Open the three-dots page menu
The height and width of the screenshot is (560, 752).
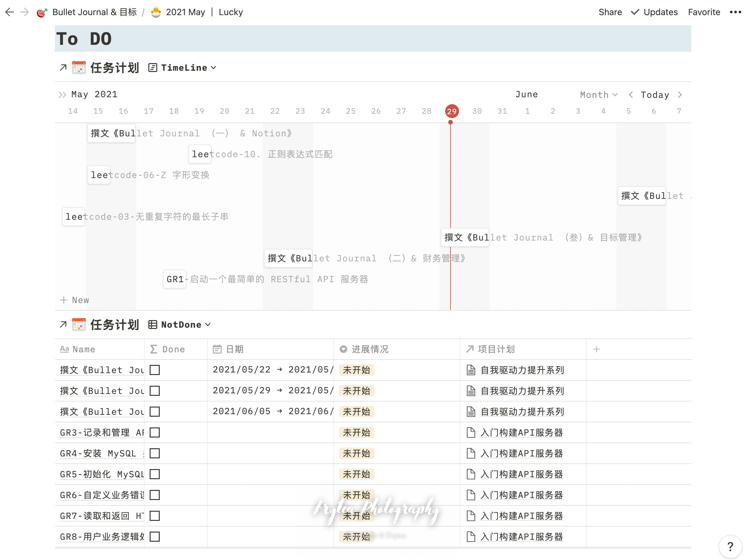735,12
